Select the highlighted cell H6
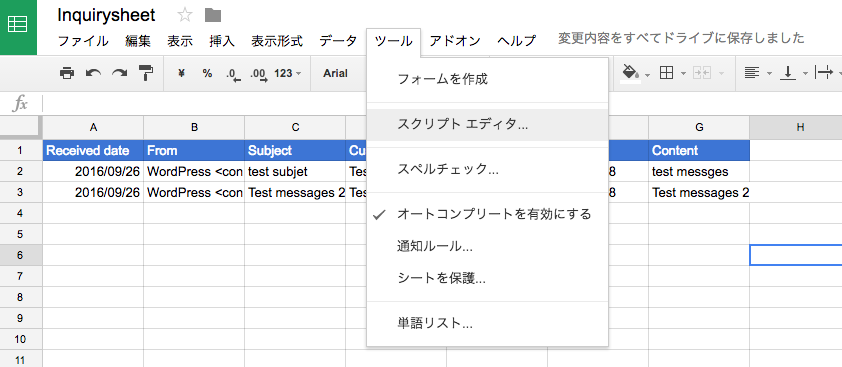This screenshot has height=367, width=842. click(796, 255)
